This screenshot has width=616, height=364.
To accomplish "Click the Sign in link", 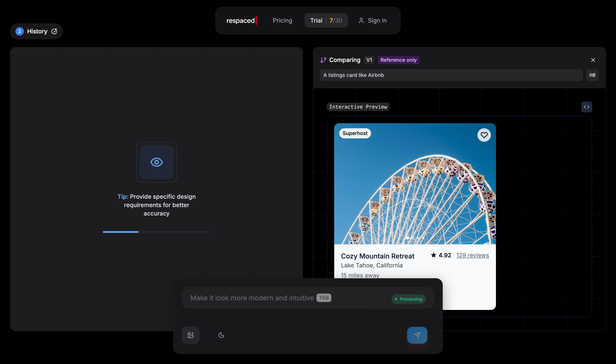I will pyautogui.click(x=377, y=21).
